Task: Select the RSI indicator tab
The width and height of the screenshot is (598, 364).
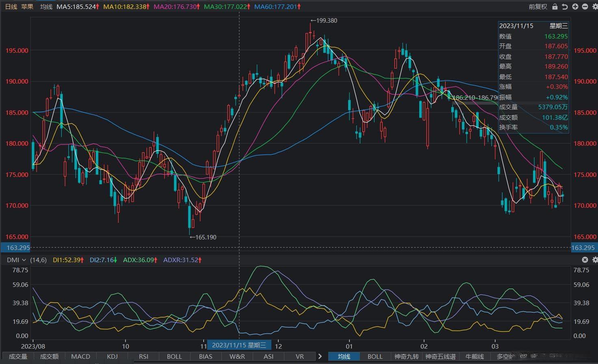Action: click(143, 356)
